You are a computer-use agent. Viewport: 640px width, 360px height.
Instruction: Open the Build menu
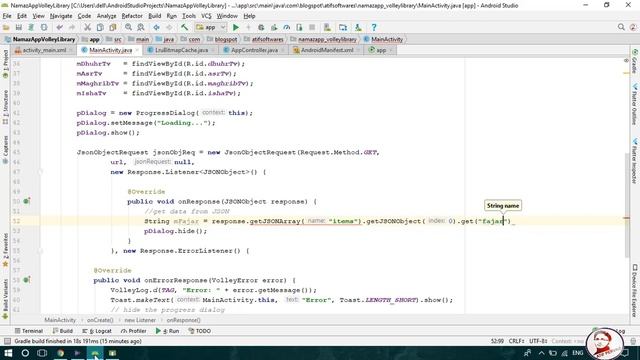tap(154, 16)
